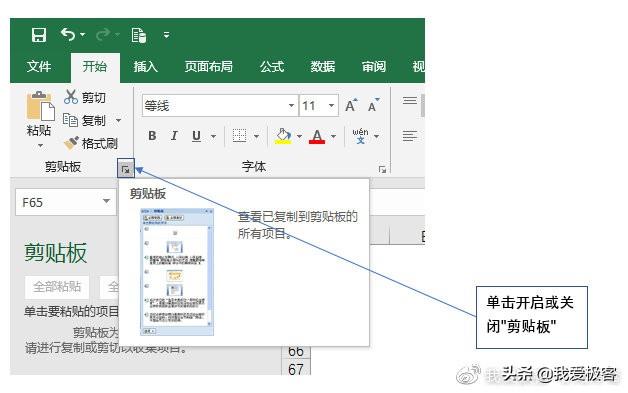Expand the borders dropdown arrow
Viewport: 628px width, 393px height.
[x=256, y=137]
